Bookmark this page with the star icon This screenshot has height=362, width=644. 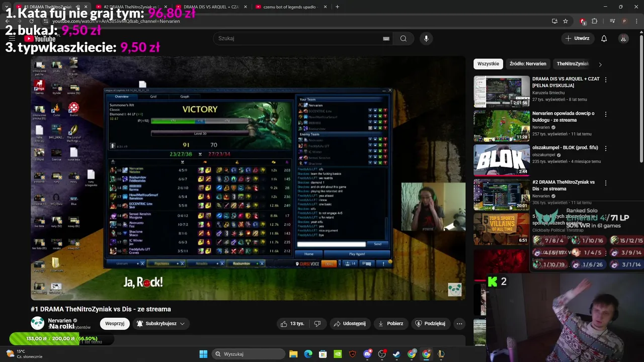[566, 21]
